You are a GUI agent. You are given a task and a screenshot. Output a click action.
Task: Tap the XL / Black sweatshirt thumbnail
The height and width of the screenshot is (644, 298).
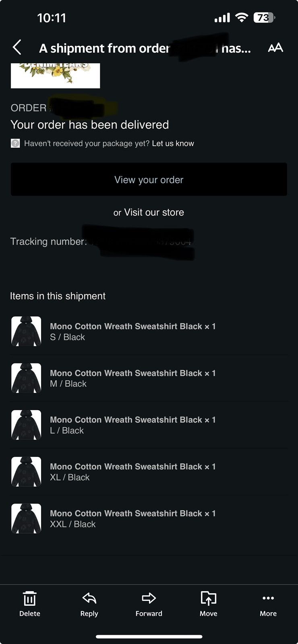26,472
